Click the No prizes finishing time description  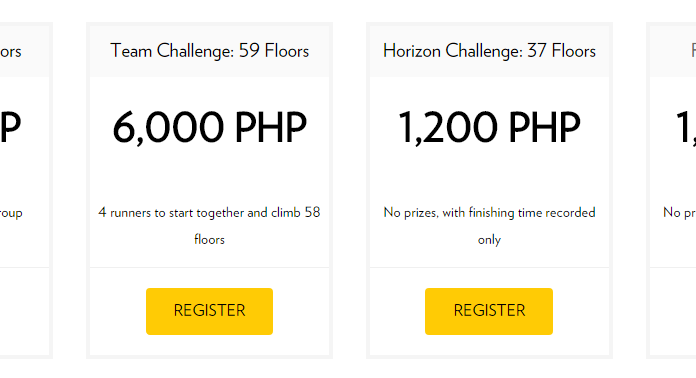[489, 226]
